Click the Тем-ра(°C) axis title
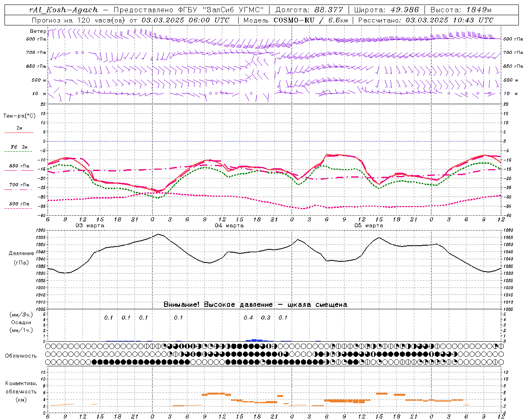The image size is (525, 420). (x=19, y=116)
